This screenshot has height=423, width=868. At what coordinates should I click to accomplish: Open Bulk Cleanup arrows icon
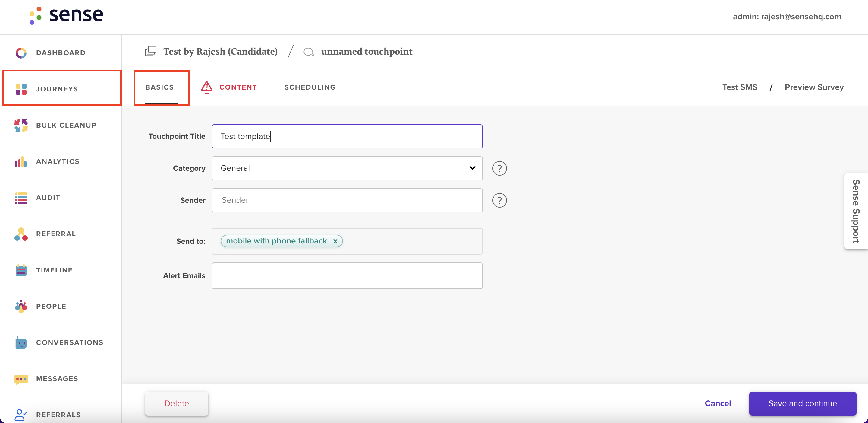pos(21,125)
